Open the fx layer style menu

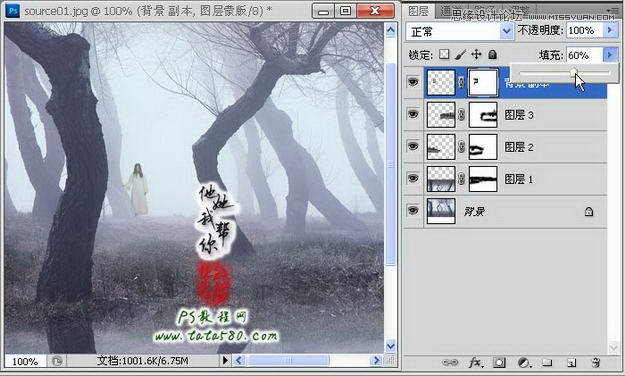[475, 362]
